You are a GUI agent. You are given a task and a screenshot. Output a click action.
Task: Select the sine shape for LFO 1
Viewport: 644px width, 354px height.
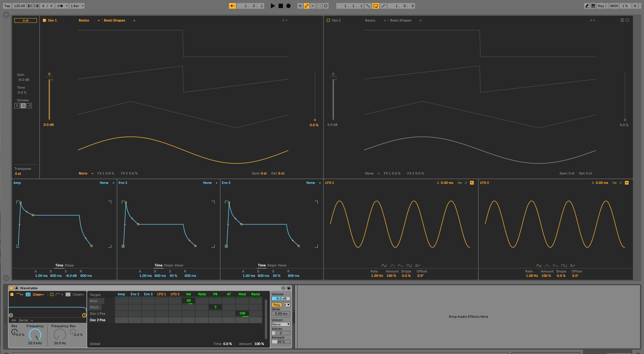pyautogui.click(x=384, y=265)
